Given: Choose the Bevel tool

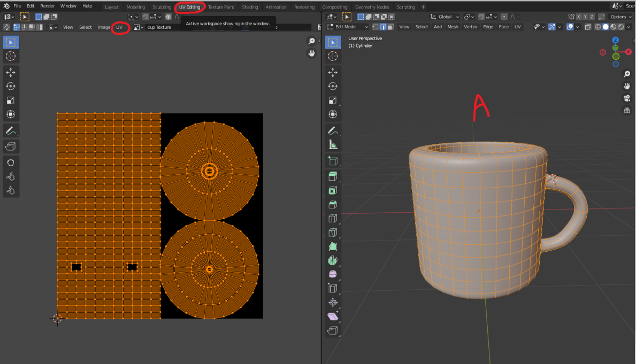Looking at the screenshot, I should point(333,204).
